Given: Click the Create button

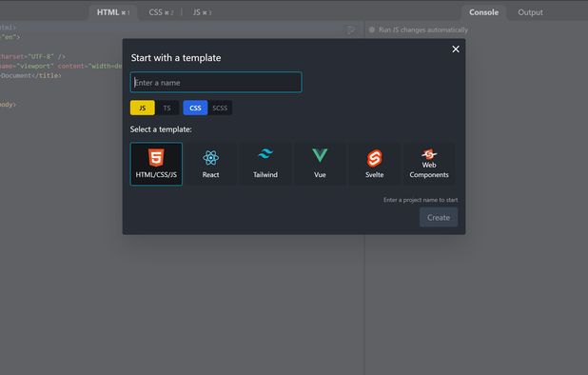Looking at the screenshot, I should click(x=439, y=218).
